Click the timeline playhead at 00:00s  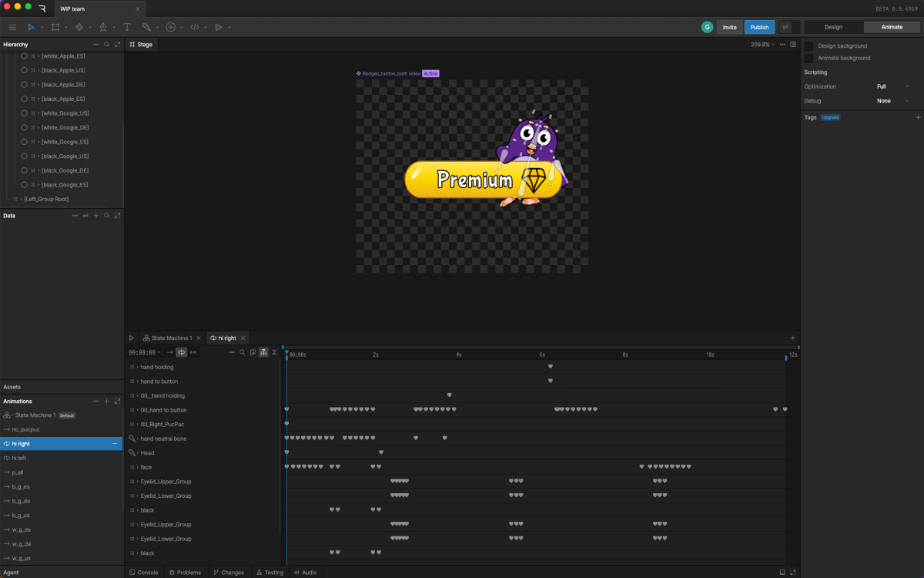click(x=286, y=354)
